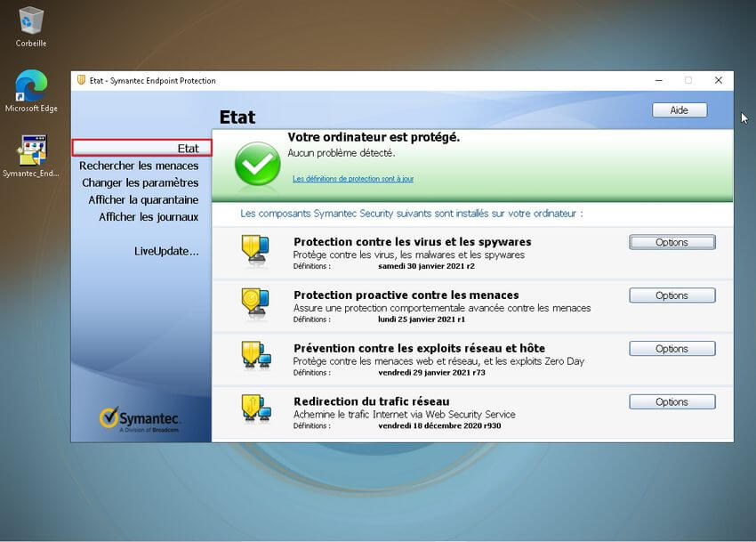Screen dimensions: 756x542
Task: Open Afficher la quarantaine
Action: (143, 200)
